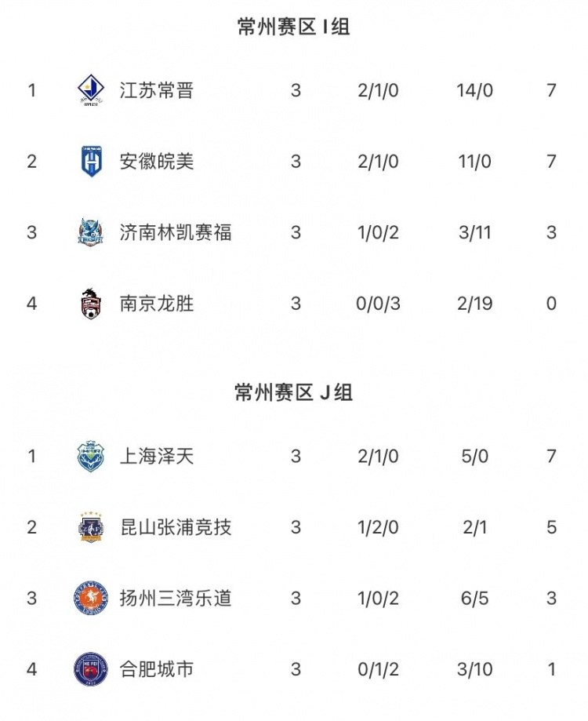Click 合肥城市's 3/10 goals figure
Image resolution: width=588 pixels, height=721 pixels.
(474, 669)
